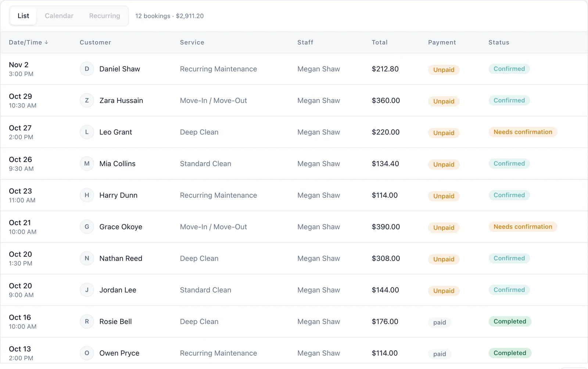
Task: Click the Oct 23 booking date
Action: click(x=21, y=191)
